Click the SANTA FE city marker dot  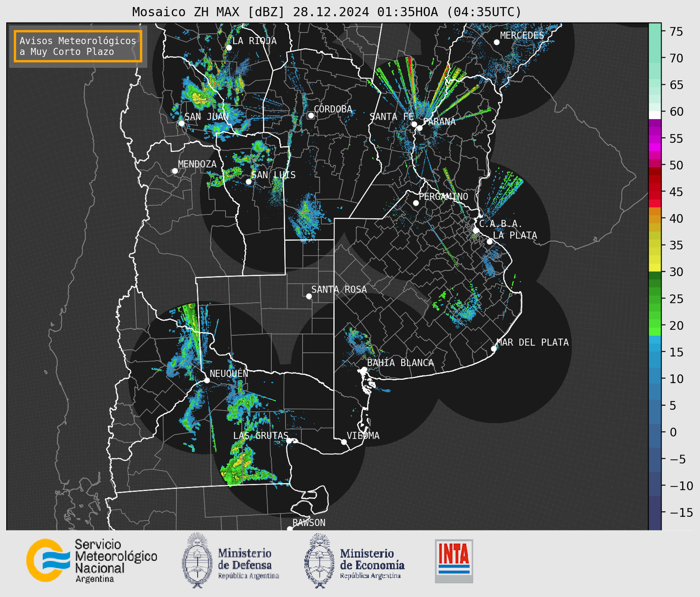tap(414, 124)
